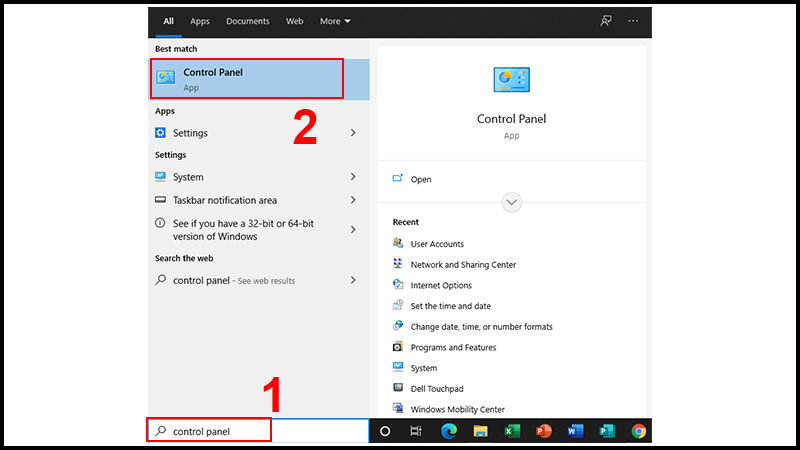Image resolution: width=800 pixels, height=450 pixels.
Task: Open the three-dot options menu
Action: pyautogui.click(x=633, y=20)
